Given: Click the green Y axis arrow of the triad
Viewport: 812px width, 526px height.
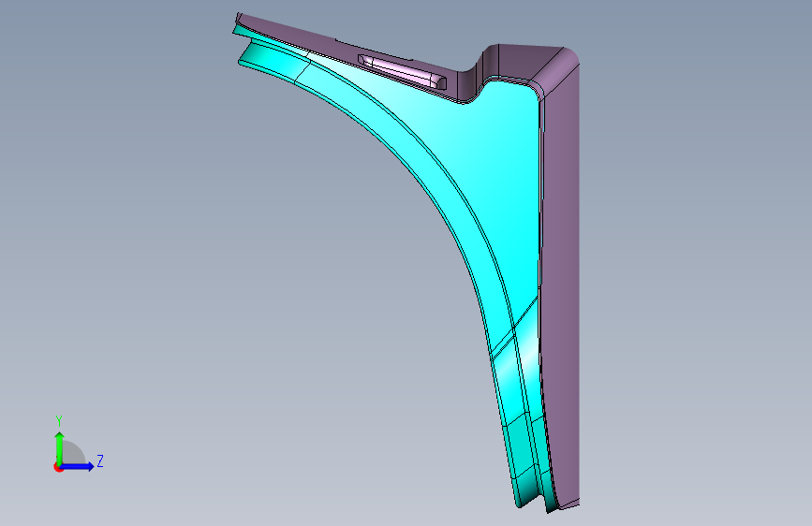Looking at the screenshot, I should click(60, 447).
